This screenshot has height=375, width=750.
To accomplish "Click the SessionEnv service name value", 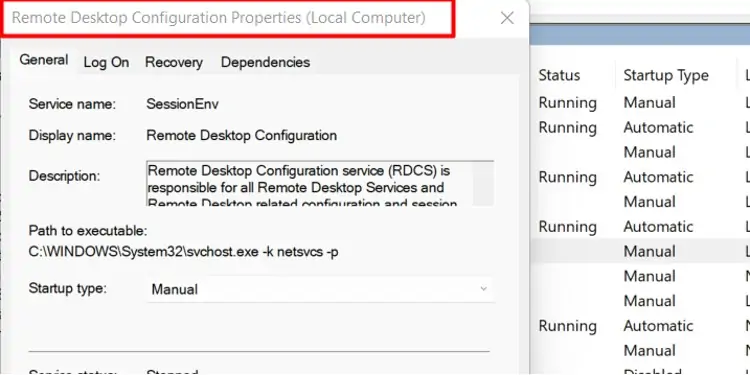I will pos(182,104).
